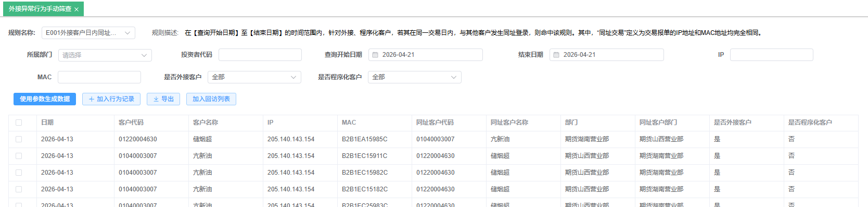
Task: Click MAC cell B2B1EC15182C
Action: (x=365, y=189)
